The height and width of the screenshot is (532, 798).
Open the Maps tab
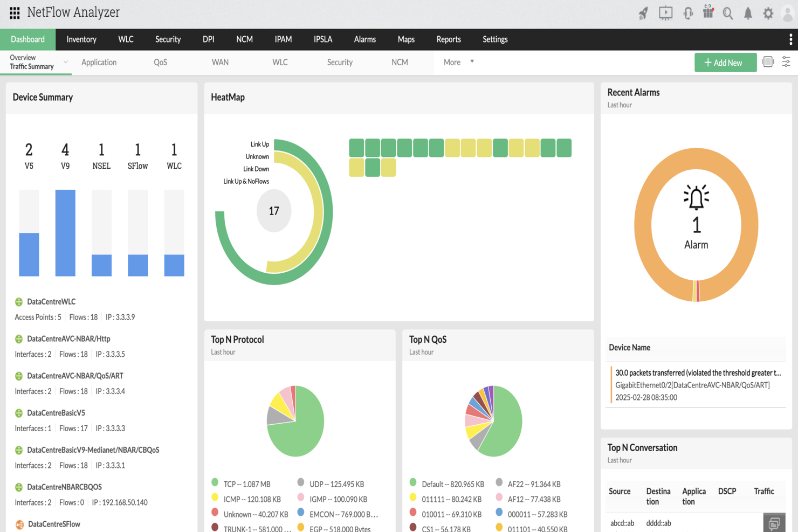406,39
